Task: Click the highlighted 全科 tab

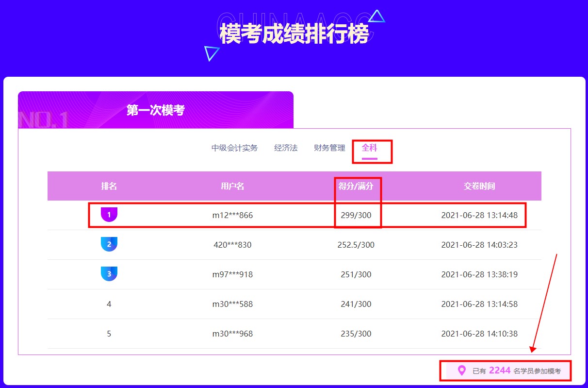Action: point(369,148)
